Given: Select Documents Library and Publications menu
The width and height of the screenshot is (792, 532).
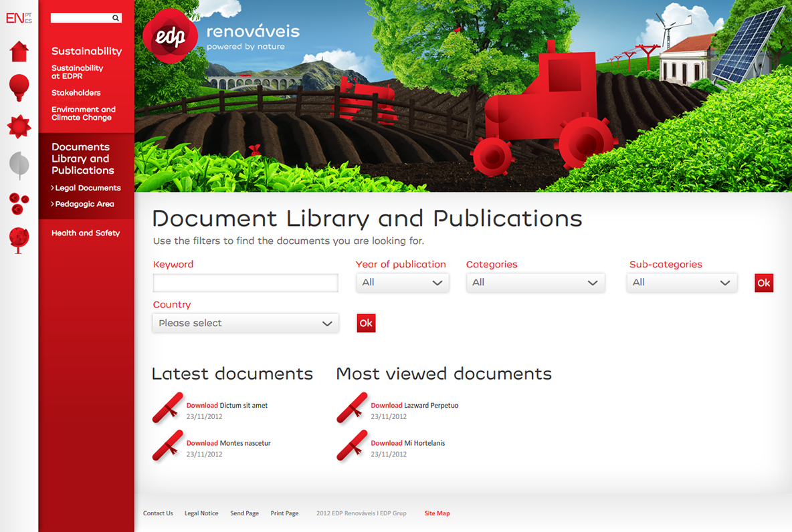Looking at the screenshot, I should [83, 158].
